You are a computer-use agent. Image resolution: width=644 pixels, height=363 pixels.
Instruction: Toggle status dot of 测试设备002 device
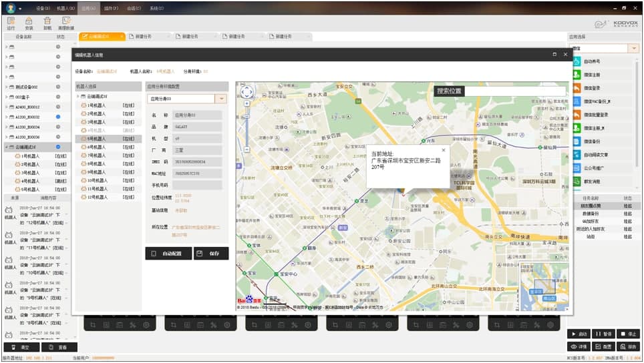pyautogui.click(x=58, y=87)
